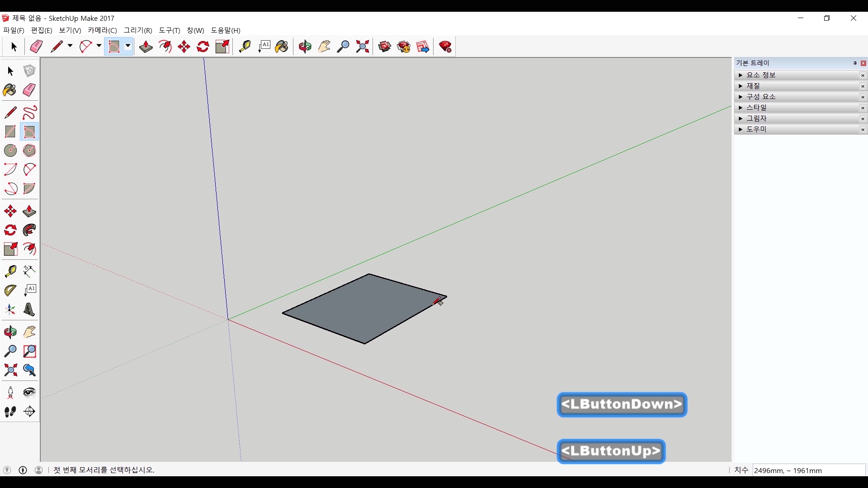Select the Eraser tool in top toolbar
Screen dimensions: 868x488
tap(36, 47)
